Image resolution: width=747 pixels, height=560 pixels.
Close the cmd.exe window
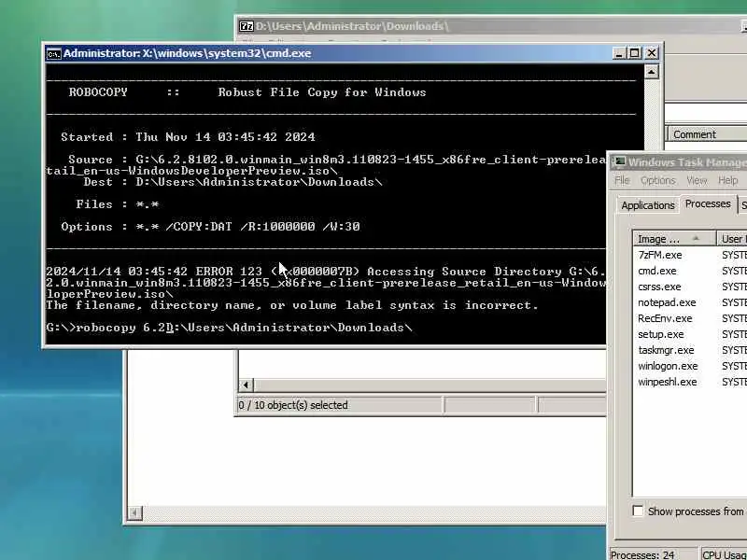pyautogui.click(x=651, y=53)
